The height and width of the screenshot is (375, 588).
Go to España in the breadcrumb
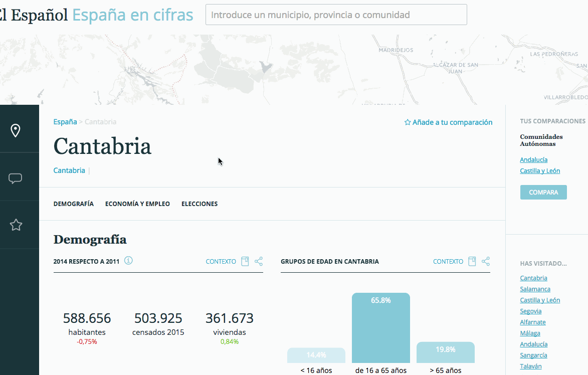tap(65, 122)
